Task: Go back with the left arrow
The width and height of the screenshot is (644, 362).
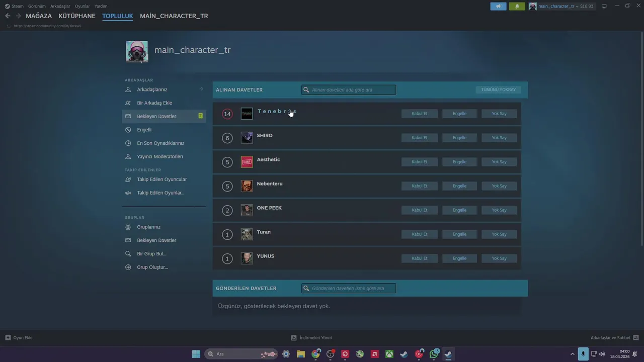Action: click(x=8, y=16)
